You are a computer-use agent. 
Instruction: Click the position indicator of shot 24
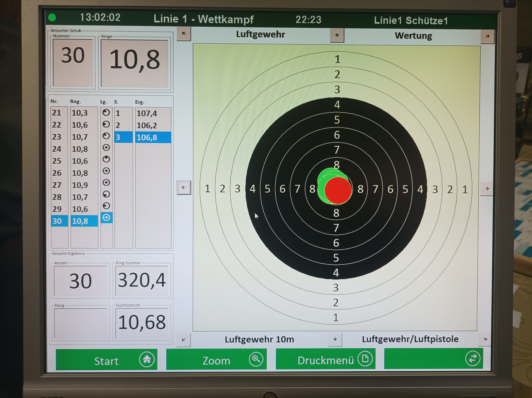pyautogui.click(x=106, y=148)
